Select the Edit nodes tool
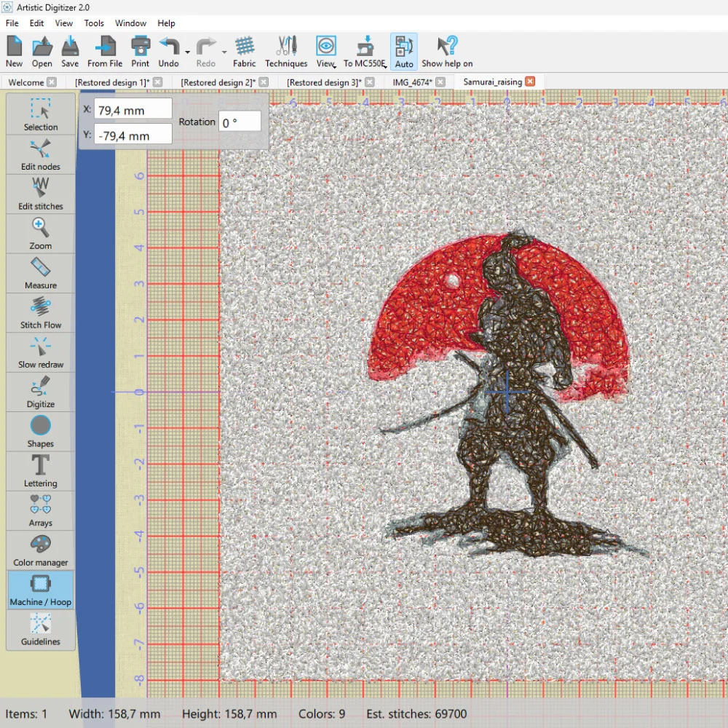The height and width of the screenshot is (728, 728). [x=40, y=154]
